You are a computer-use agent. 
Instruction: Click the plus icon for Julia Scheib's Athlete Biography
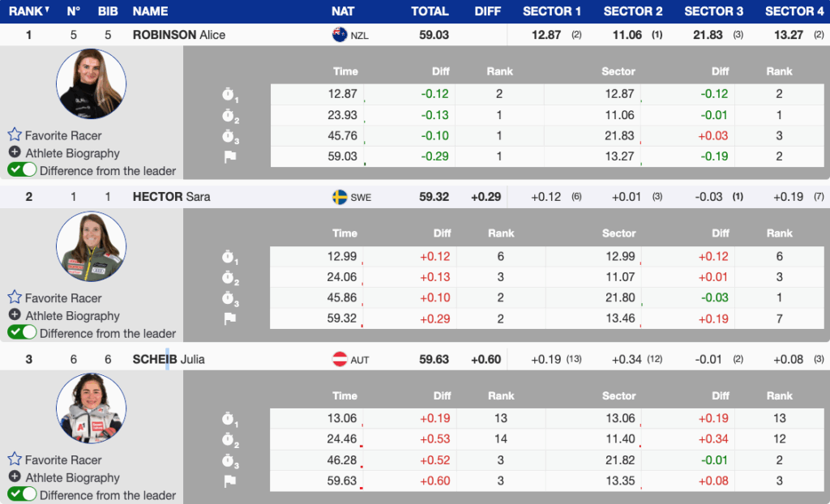click(15, 476)
